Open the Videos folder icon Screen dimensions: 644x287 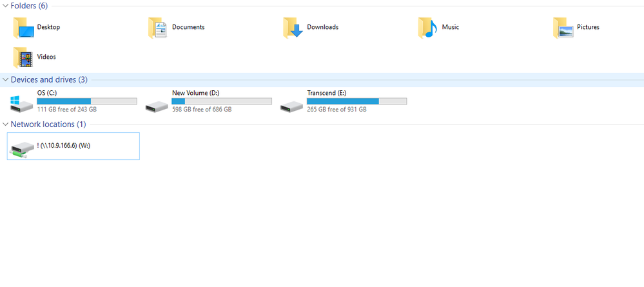click(24, 57)
